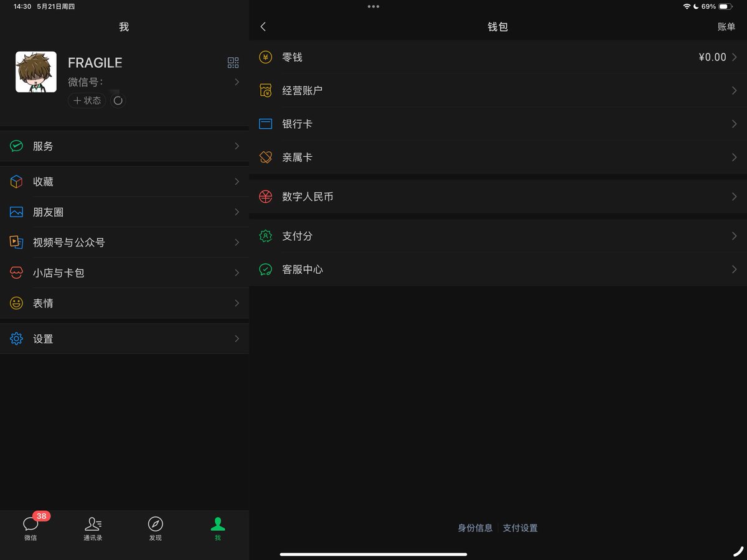Expand the 服务 row chevron
The image size is (747, 560).
[x=237, y=146]
